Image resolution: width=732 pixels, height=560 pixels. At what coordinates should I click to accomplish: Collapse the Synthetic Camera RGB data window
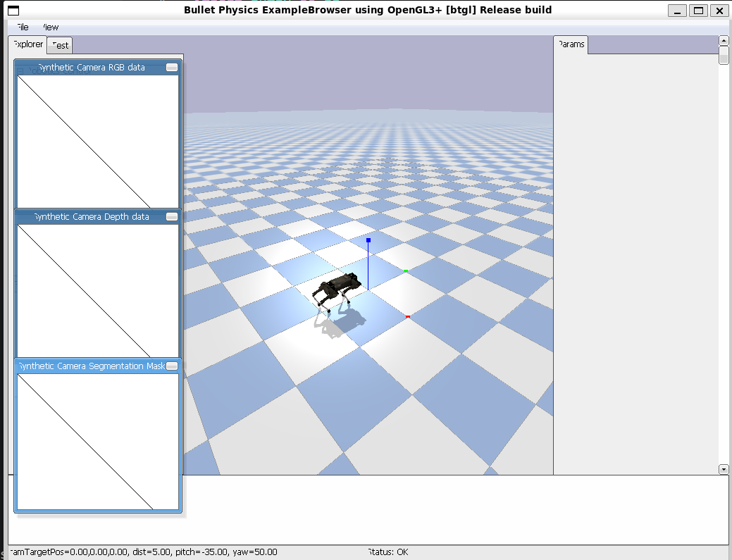pyautogui.click(x=172, y=67)
